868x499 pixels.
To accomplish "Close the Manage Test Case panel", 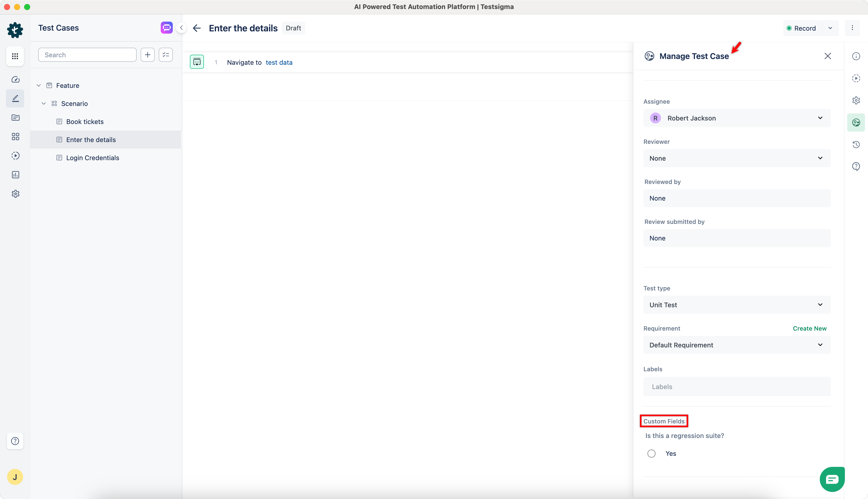I will click(828, 56).
